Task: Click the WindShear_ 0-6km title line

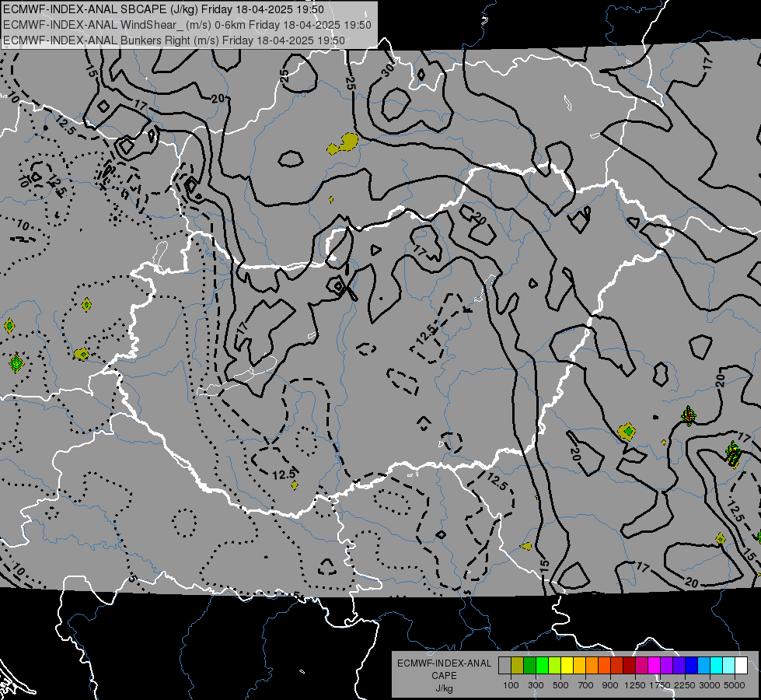Action: coord(187,25)
